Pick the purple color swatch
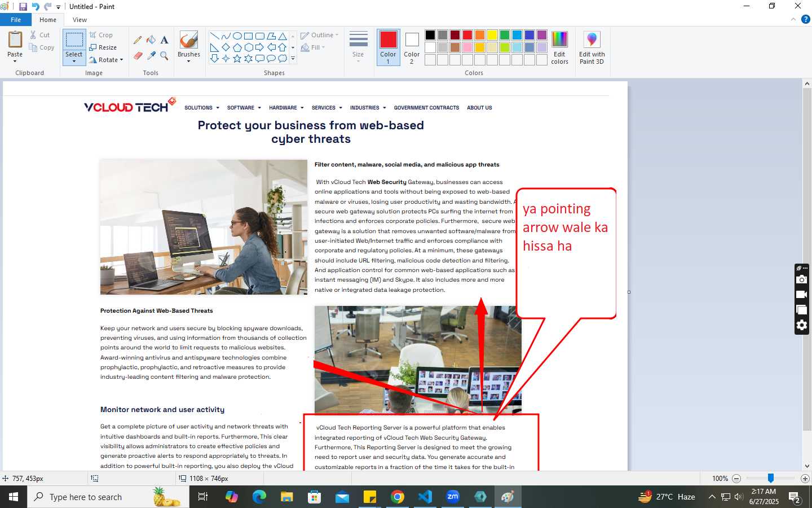Screen dimensions: 812x508 click(x=542, y=35)
